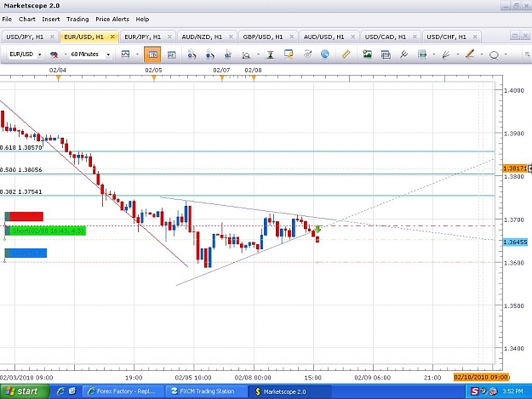This screenshot has width=532, height=399.
Task: Click the 1.38171 orange price label
Action: pyautogui.click(x=515, y=168)
